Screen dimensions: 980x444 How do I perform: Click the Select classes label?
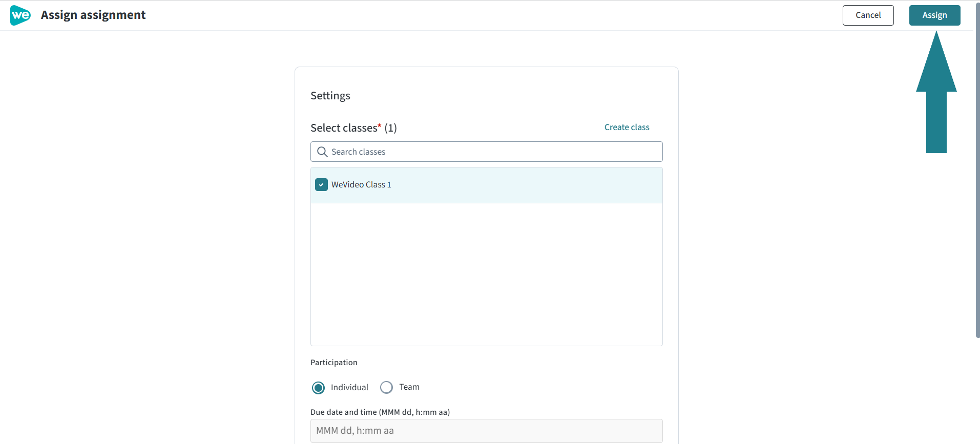353,128
